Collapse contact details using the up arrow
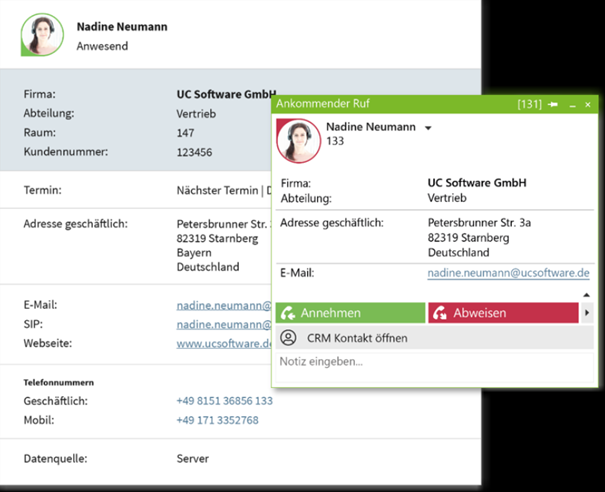605x492 pixels. [586, 295]
